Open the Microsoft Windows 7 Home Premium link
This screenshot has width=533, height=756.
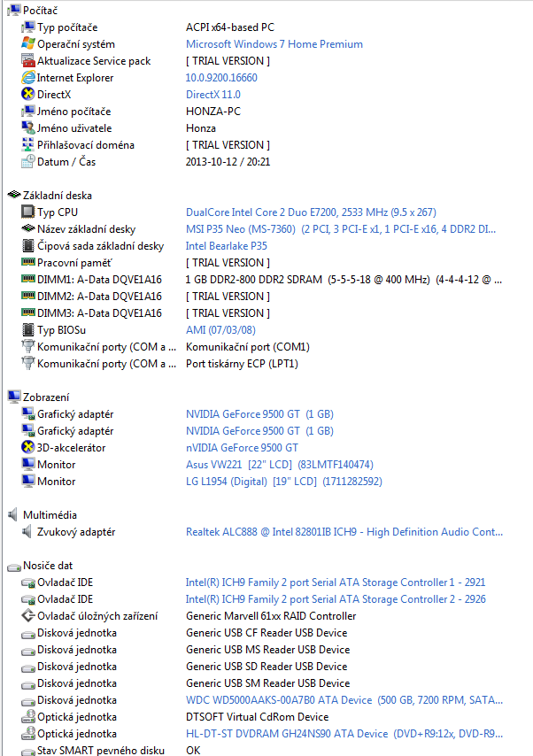click(x=274, y=44)
